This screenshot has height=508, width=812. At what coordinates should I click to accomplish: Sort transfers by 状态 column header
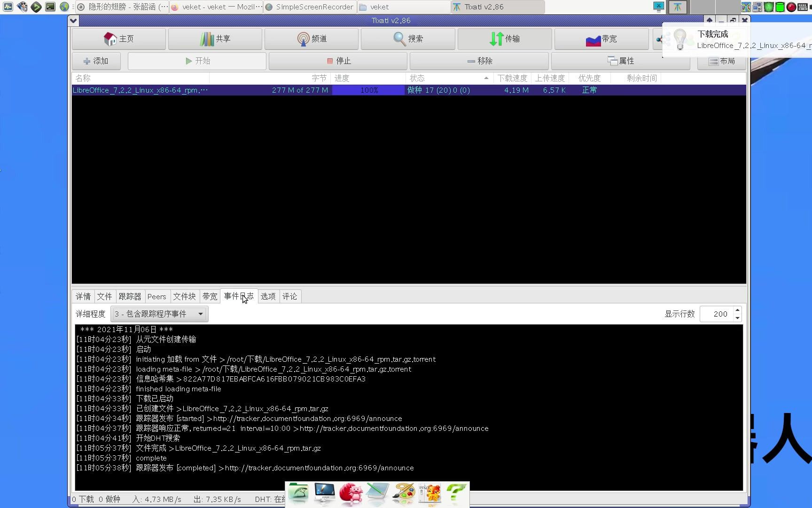(449, 78)
